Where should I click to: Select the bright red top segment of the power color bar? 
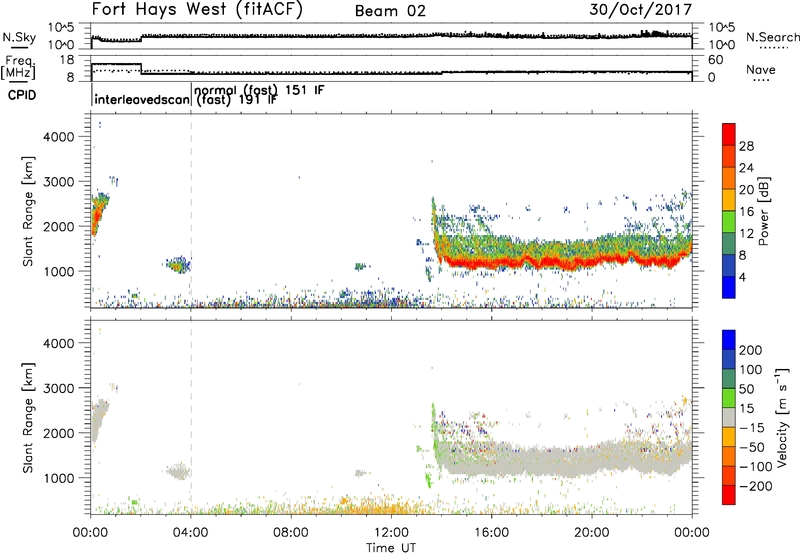pos(729,134)
